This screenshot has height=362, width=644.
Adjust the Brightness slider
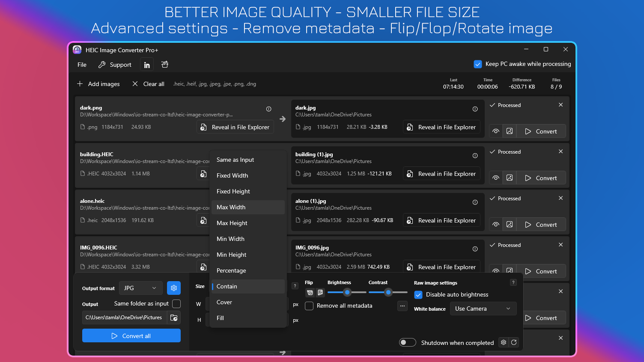[347, 292]
